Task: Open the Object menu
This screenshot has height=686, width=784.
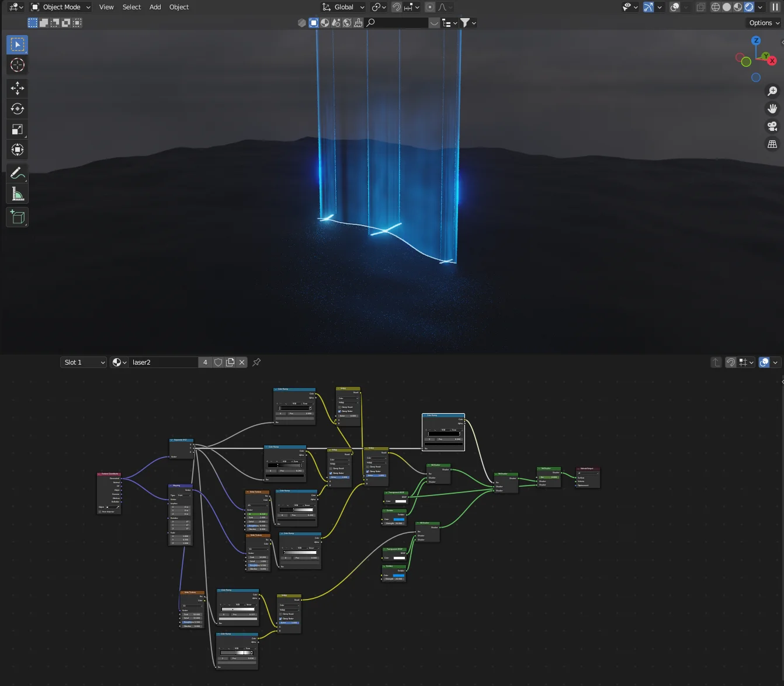Action: [x=179, y=7]
